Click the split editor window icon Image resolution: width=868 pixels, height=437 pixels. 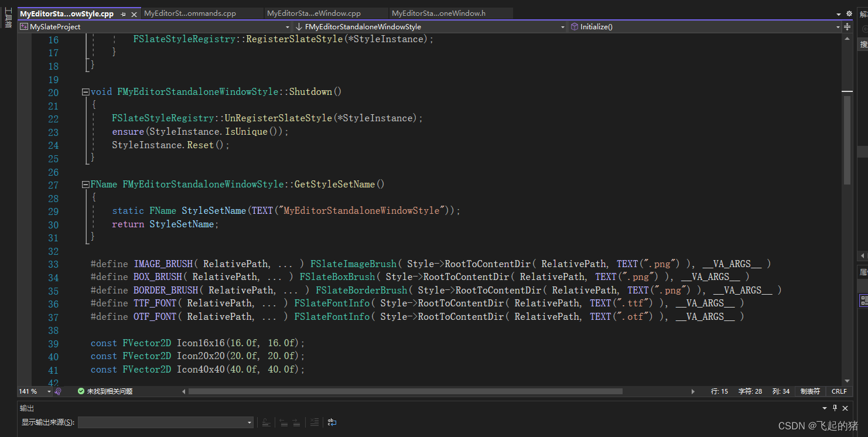tap(847, 26)
